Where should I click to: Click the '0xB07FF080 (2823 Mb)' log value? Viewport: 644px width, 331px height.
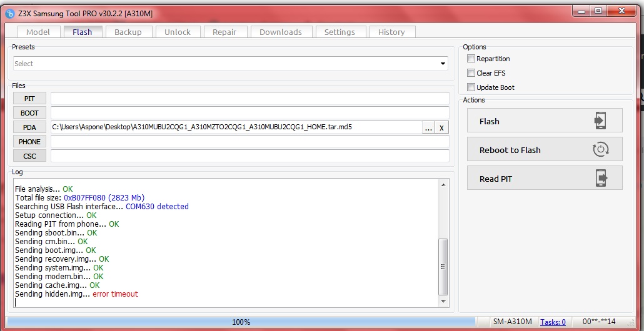[x=104, y=198]
